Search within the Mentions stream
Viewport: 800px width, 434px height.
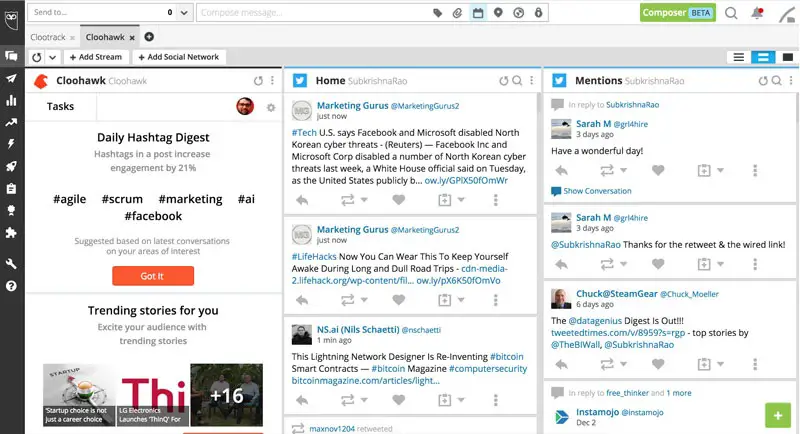pos(777,81)
